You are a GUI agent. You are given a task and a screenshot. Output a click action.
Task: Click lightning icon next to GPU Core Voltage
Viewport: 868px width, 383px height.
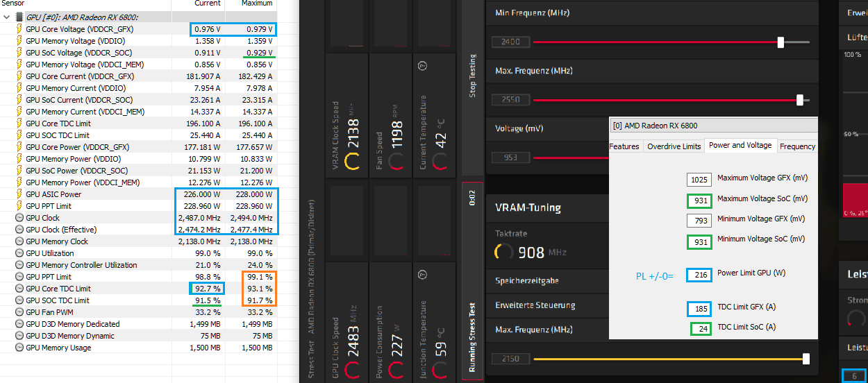pyautogui.click(x=19, y=29)
